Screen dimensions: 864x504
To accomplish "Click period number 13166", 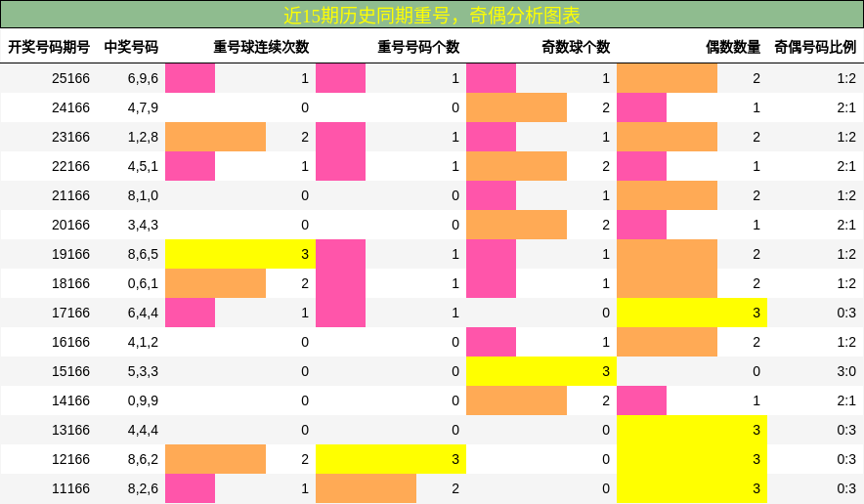I will (x=70, y=430).
